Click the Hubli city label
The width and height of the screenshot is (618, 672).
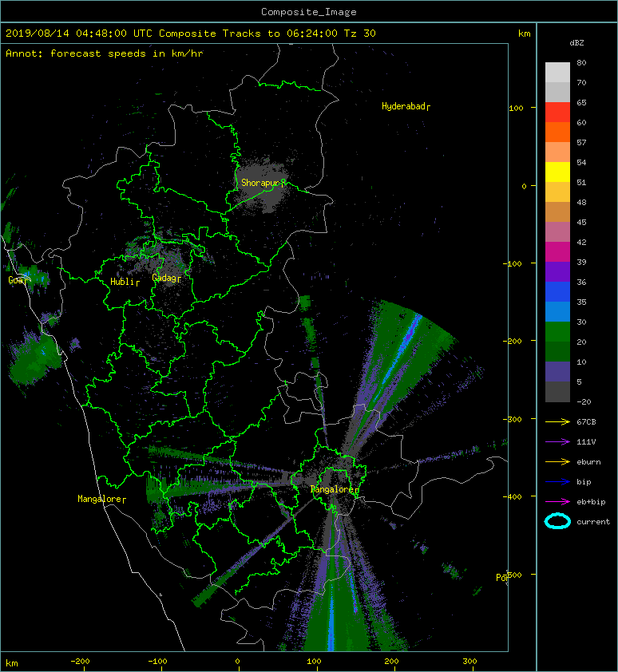pos(125,282)
